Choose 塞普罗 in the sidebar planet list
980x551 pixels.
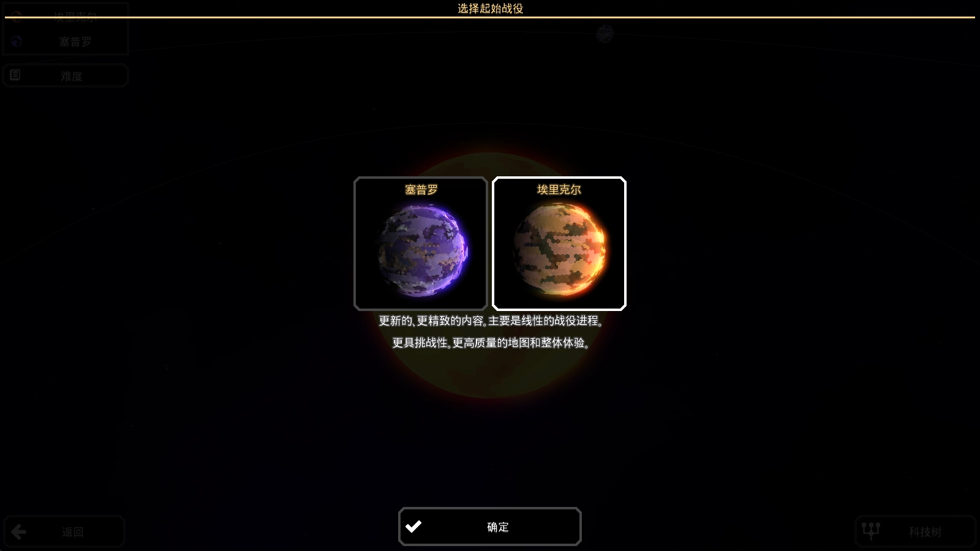point(66,42)
